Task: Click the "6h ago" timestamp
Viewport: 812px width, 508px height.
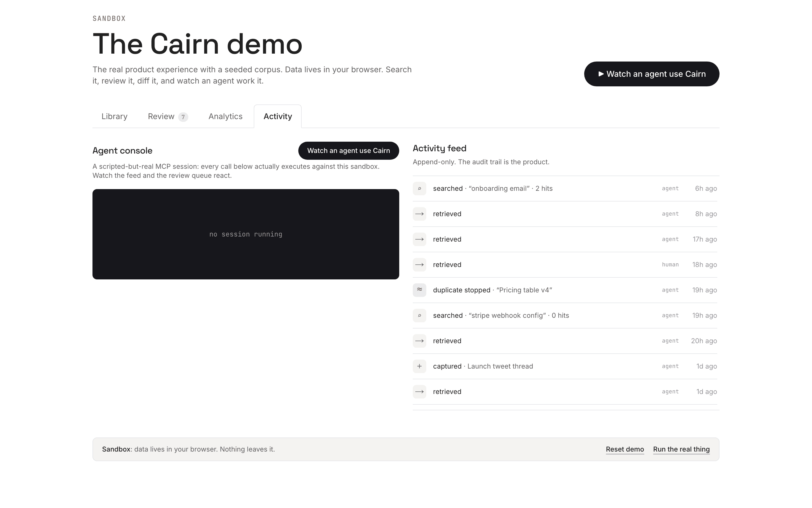Action: click(x=706, y=189)
